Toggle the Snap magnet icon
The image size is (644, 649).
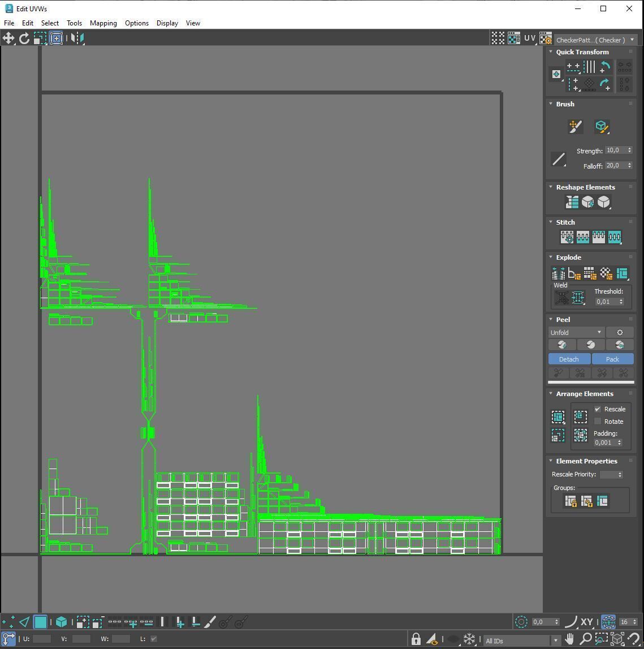(633, 639)
